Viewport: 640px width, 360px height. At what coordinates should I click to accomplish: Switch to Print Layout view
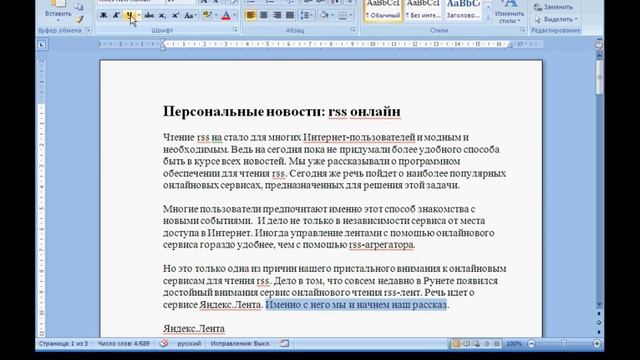(x=456, y=344)
